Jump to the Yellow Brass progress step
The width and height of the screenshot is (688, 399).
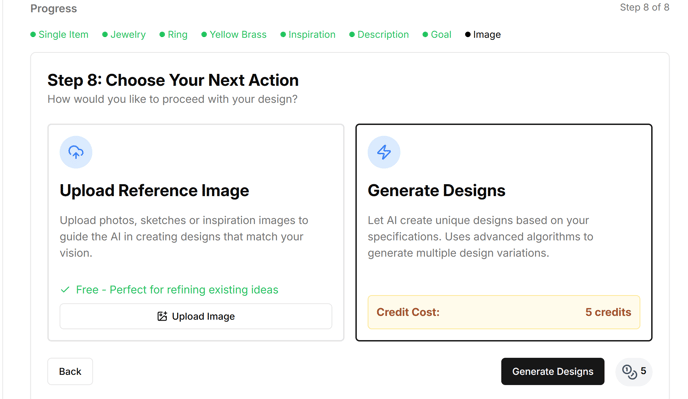pyautogui.click(x=234, y=35)
